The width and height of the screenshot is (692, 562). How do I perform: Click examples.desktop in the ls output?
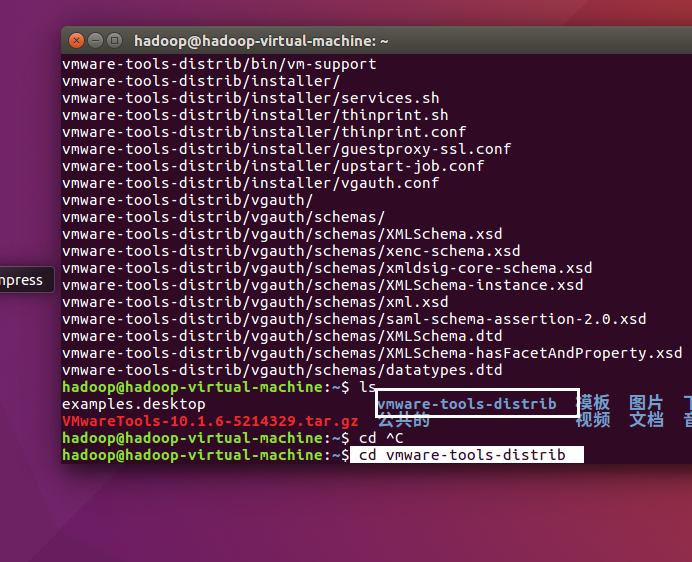point(134,404)
